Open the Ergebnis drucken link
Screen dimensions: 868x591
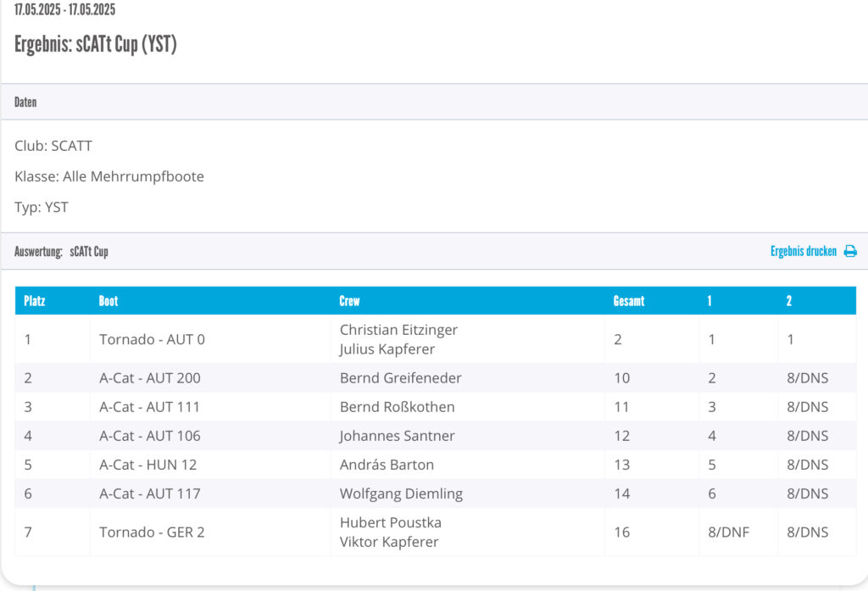[804, 252]
